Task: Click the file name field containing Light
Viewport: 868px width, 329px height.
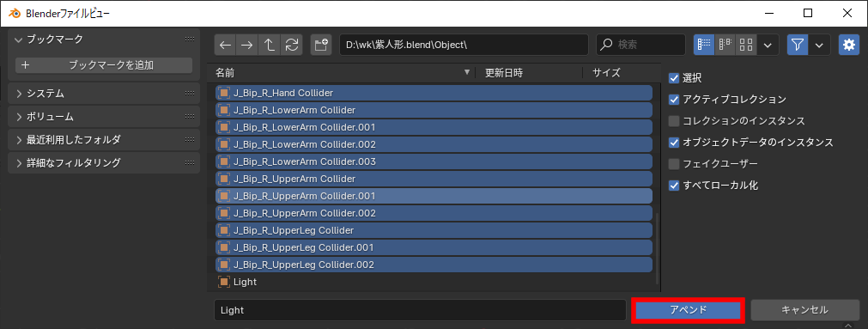Action: tap(420, 310)
